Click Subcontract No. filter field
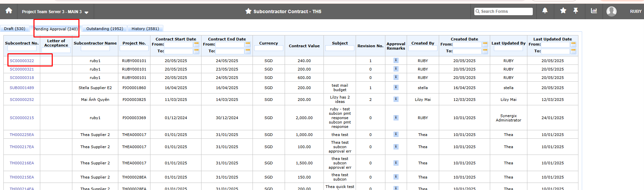Viewport: 644px width, 190px height. click(x=22, y=49)
